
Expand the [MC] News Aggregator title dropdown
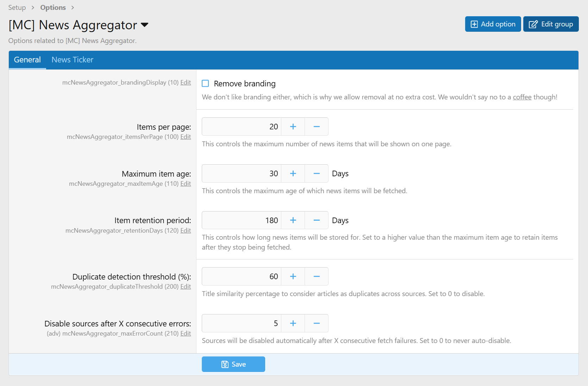(144, 25)
